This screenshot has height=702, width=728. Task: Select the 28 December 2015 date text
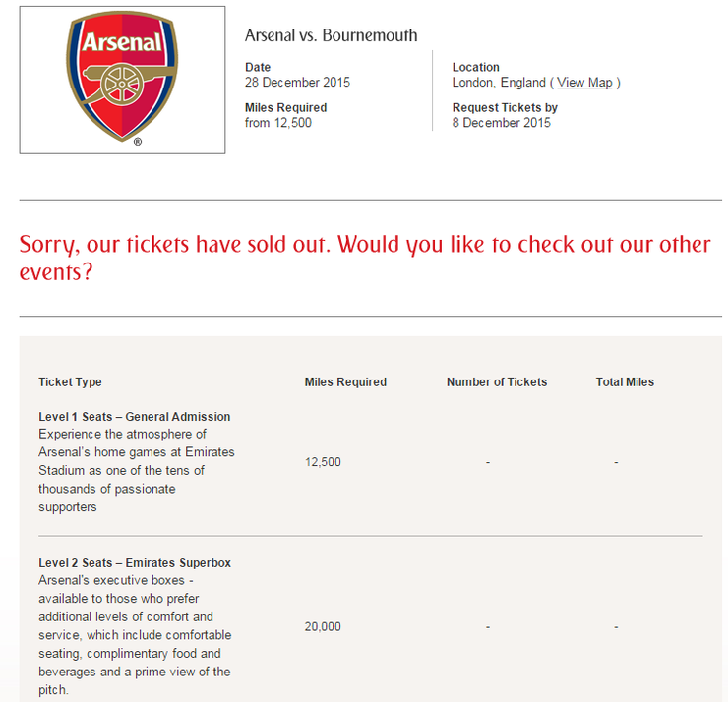click(x=297, y=83)
